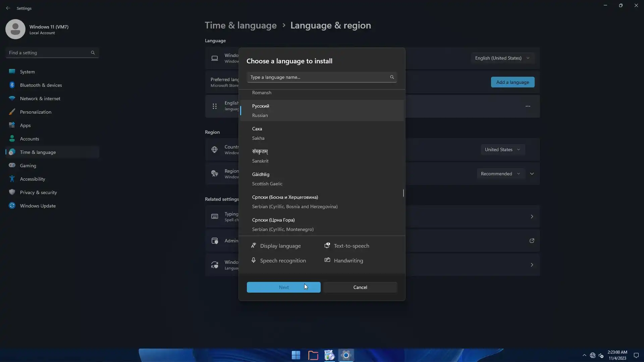Click the three-dots more options icon
644x362 pixels.
coord(528,106)
